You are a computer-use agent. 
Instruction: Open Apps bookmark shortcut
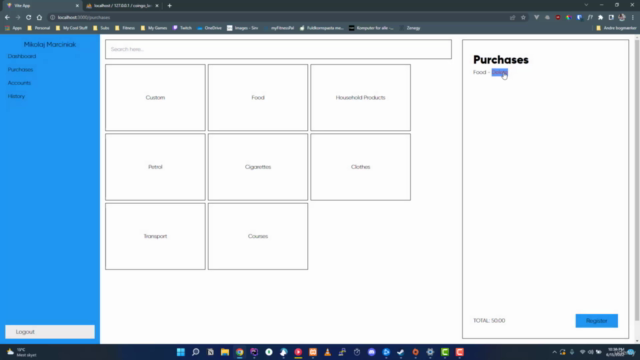pyautogui.click(x=13, y=28)
